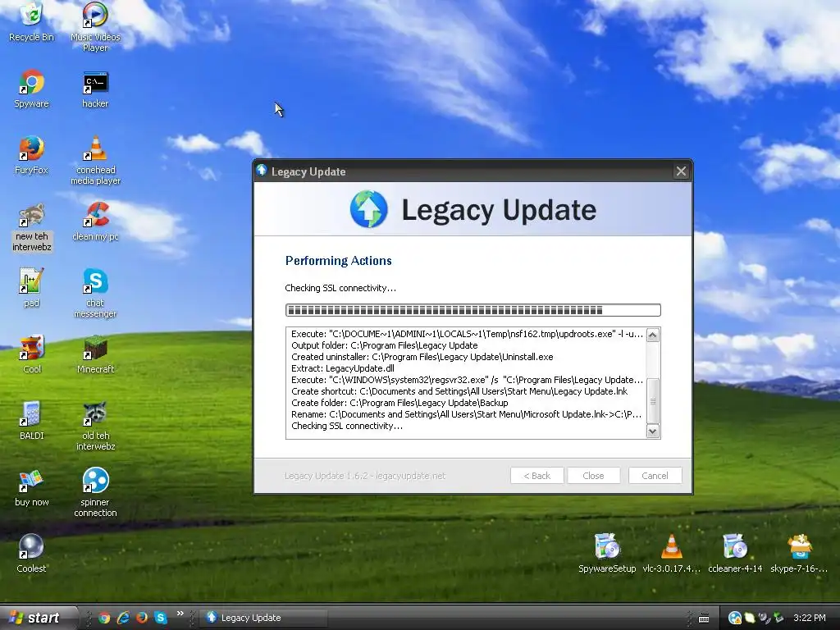This screenshot has height=630, width=840.
Task: Launch Internet Explorer from quick launch
Action: (x=123, y=618)
